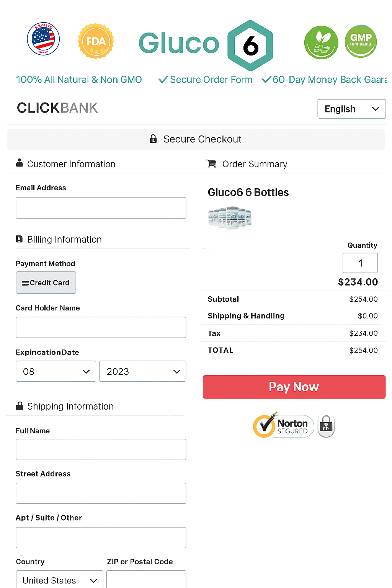This screenshot has height=588, width=392.
Task: Click the CLICKBANK logo
Action: click(x=57, y=108)
